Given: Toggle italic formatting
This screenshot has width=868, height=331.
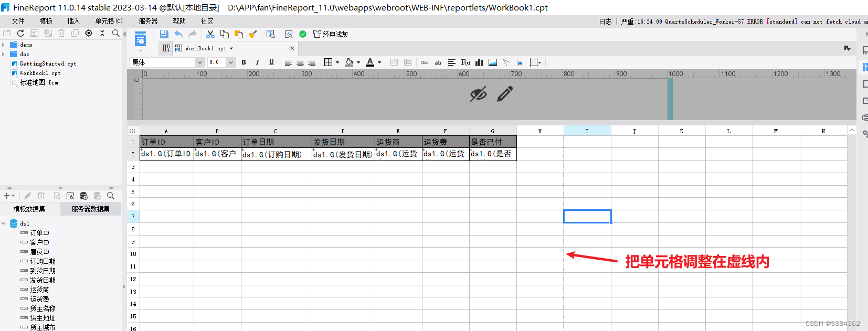Looking at the screenshot, I should 257,62.
